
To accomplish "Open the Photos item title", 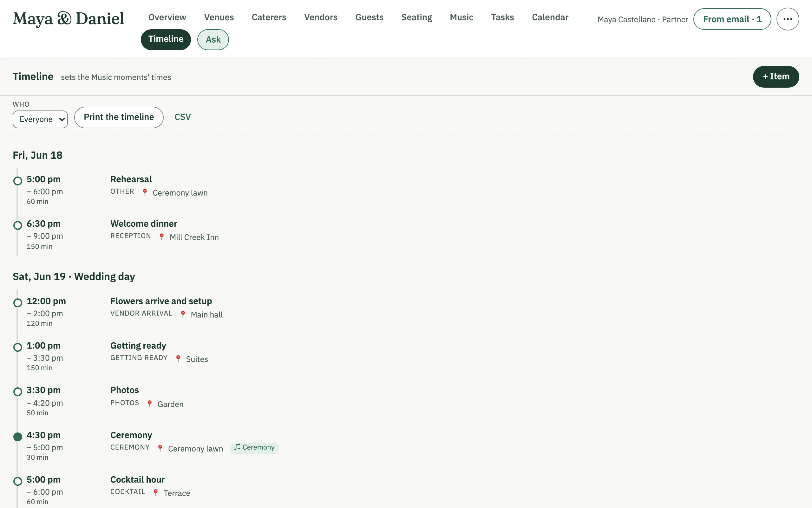I will click(124, 390).
